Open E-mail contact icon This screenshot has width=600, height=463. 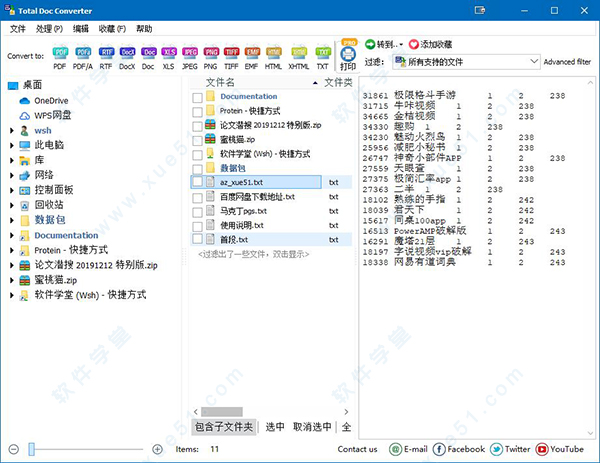(395, 449)
